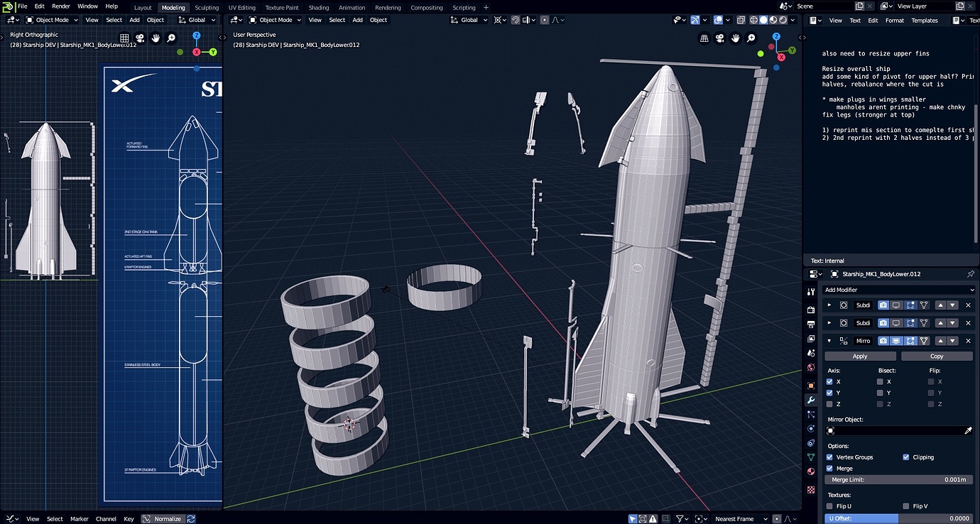
Task: Enable the Flip U texture checkbox
Action: tap(829, 506)
